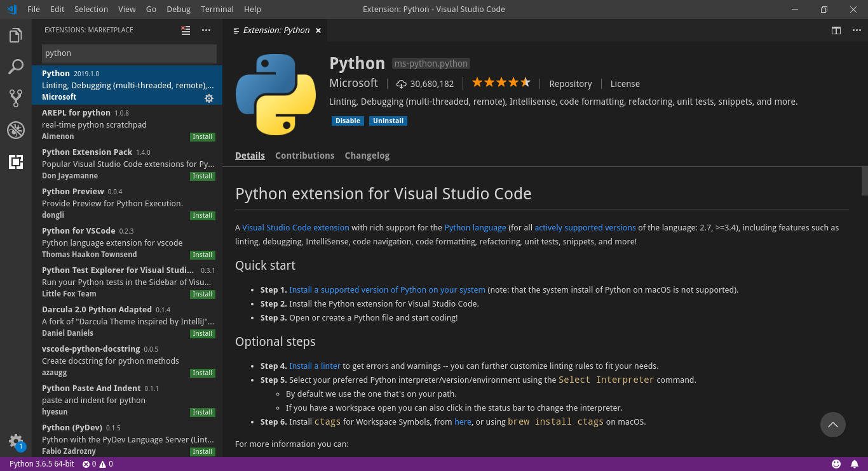Image resolution: width=868 pixels, height=471 pixels.
Task: Open the gear menu for the installed Python extension
Action: click(209, 98)
